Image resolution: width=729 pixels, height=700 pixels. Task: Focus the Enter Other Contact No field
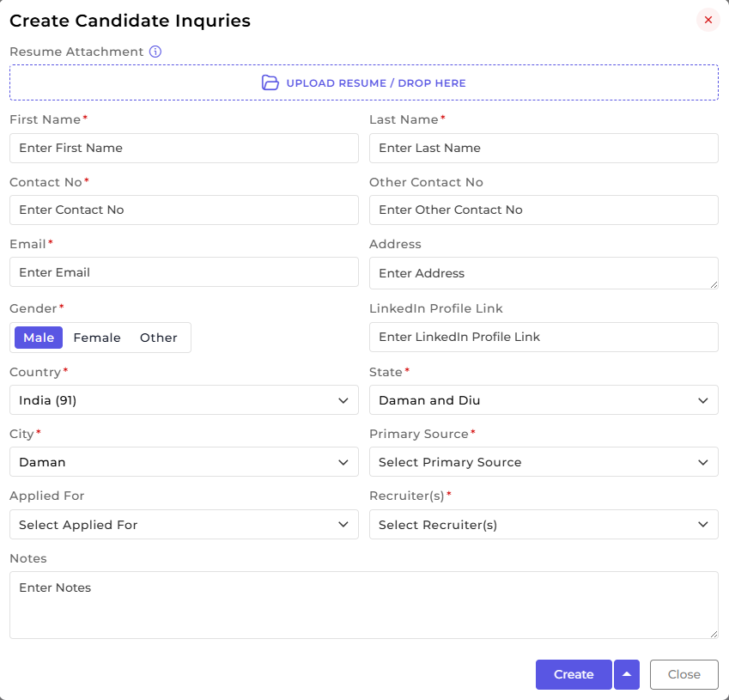[544, 210]
